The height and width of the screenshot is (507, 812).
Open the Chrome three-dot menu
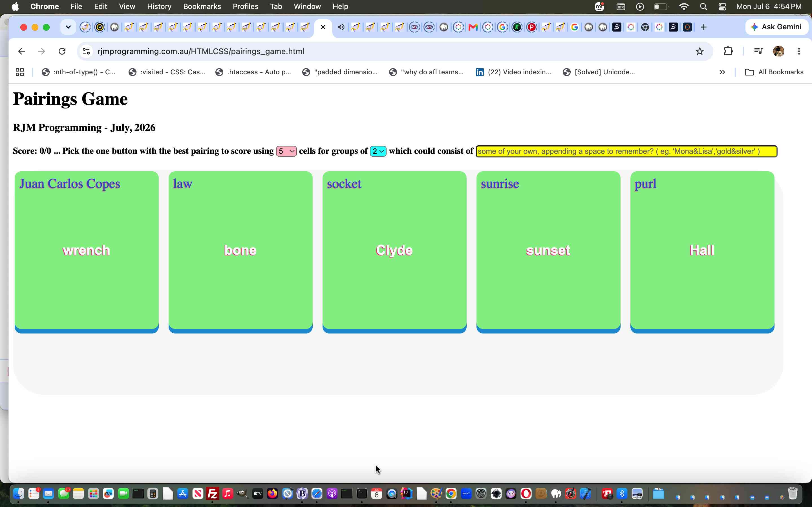point(799,51)
